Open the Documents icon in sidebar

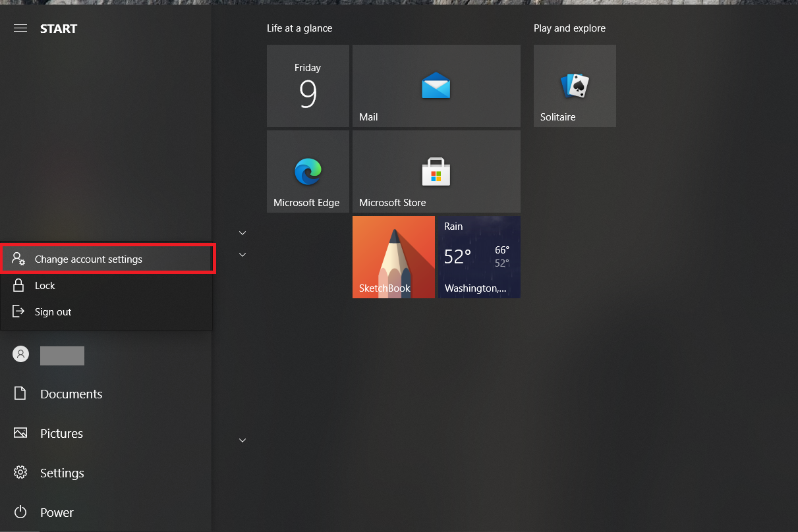click(20, 394)
